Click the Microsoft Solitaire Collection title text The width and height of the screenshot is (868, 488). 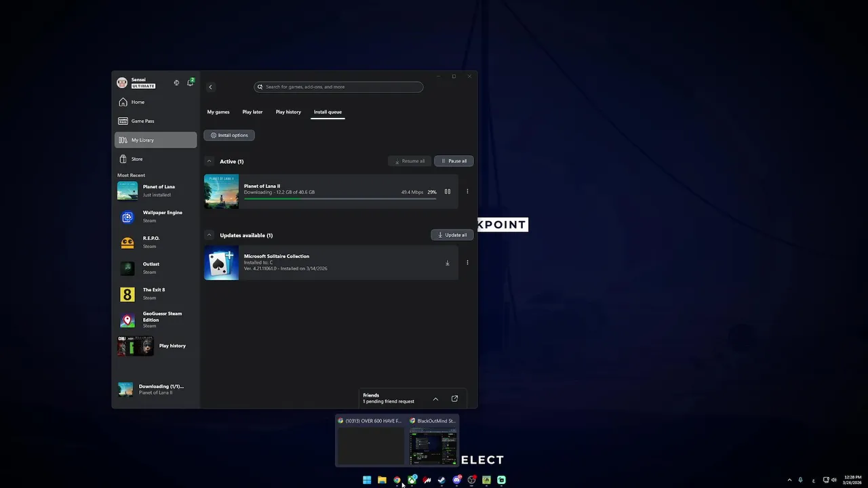pos(277,256)
